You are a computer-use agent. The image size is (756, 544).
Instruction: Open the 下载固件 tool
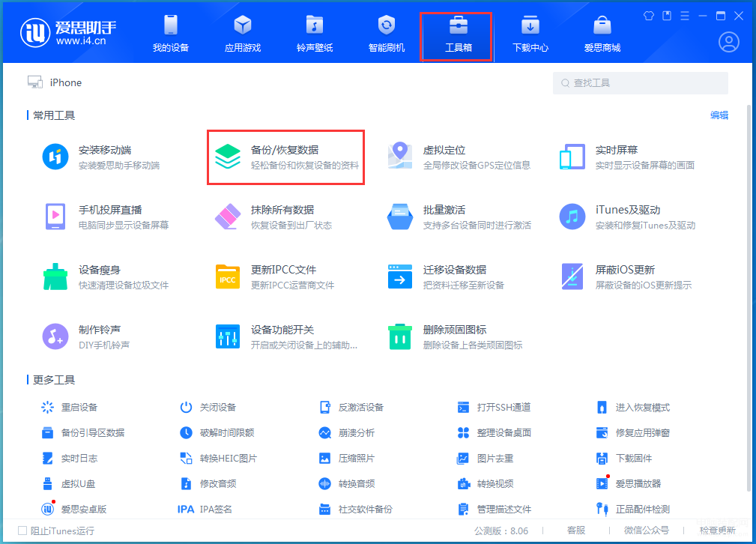coord(624,459)
